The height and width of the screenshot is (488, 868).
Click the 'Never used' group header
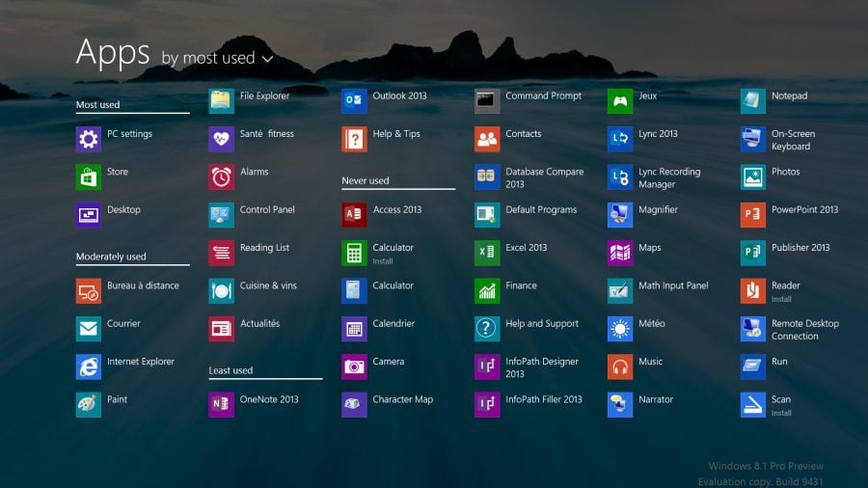point(366,181)
